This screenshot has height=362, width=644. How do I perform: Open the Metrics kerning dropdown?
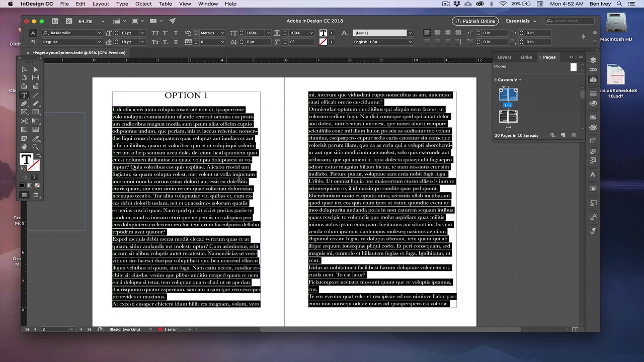[x=222, y=33]
